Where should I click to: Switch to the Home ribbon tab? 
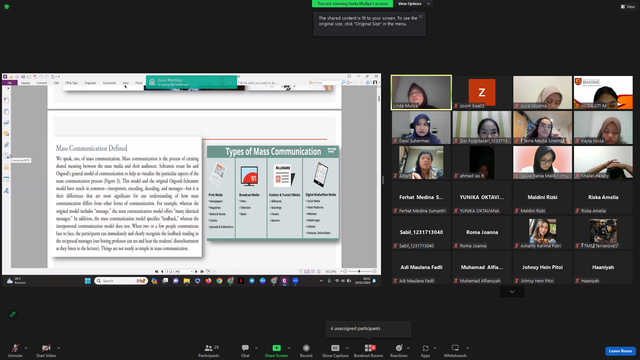pyautogui.click(x=25, y=83)
